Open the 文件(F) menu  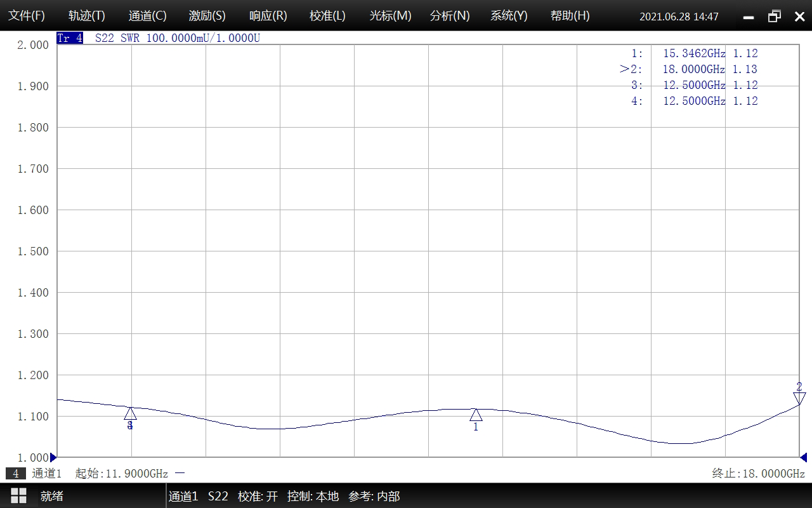pyautogui.click(x=26, y=16)
